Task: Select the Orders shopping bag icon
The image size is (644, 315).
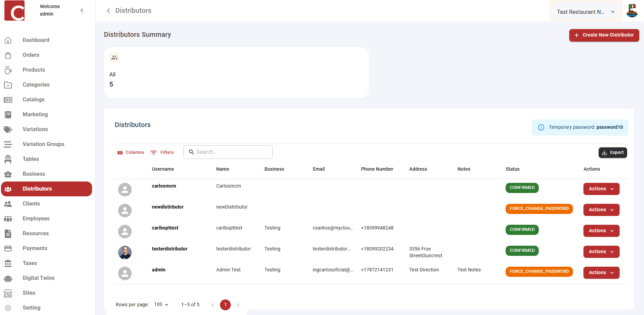Action: coord(8,55)
